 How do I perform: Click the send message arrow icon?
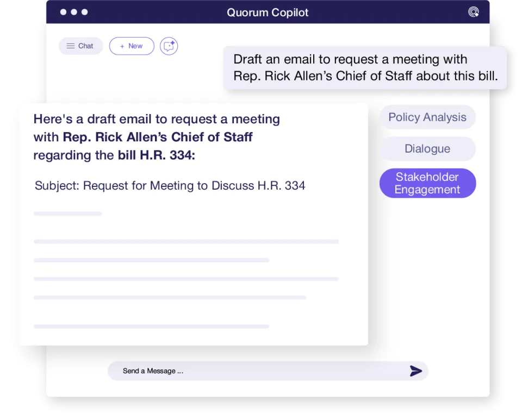point(416,371)
